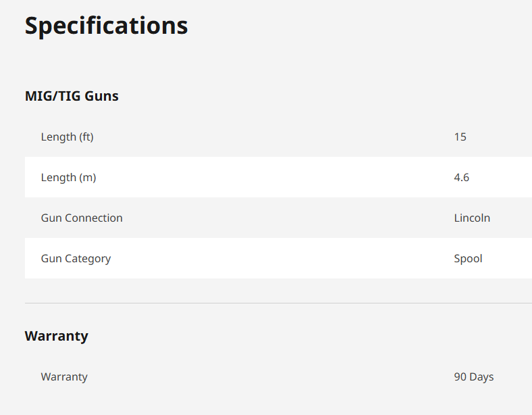Click empty middle of the Gun Category row

(x=270, y=258)
